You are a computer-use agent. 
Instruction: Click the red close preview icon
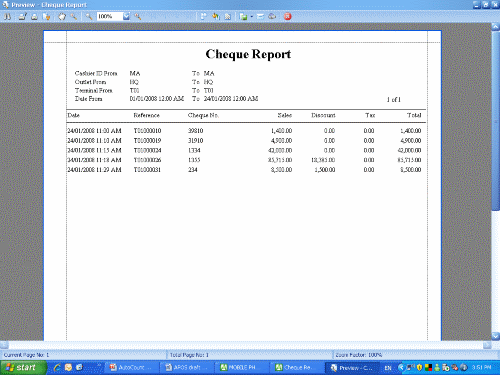tap(288, 16)
